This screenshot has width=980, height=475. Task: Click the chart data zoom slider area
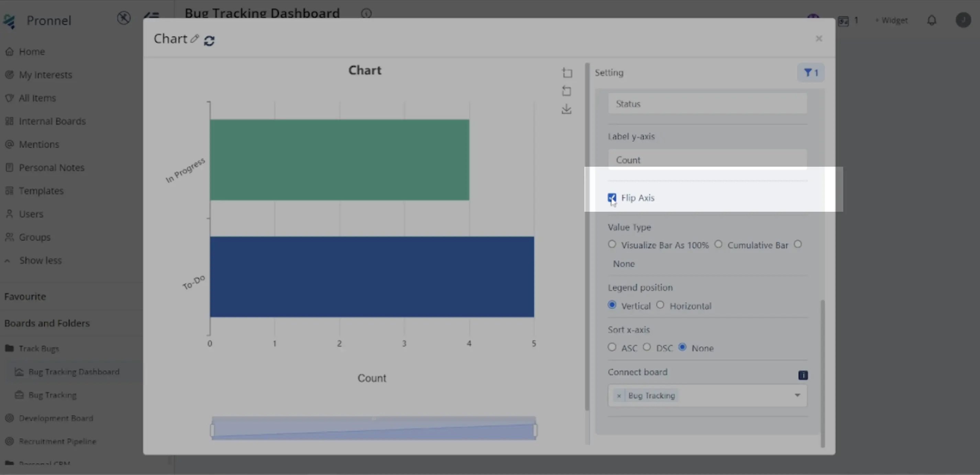point(374,428)
